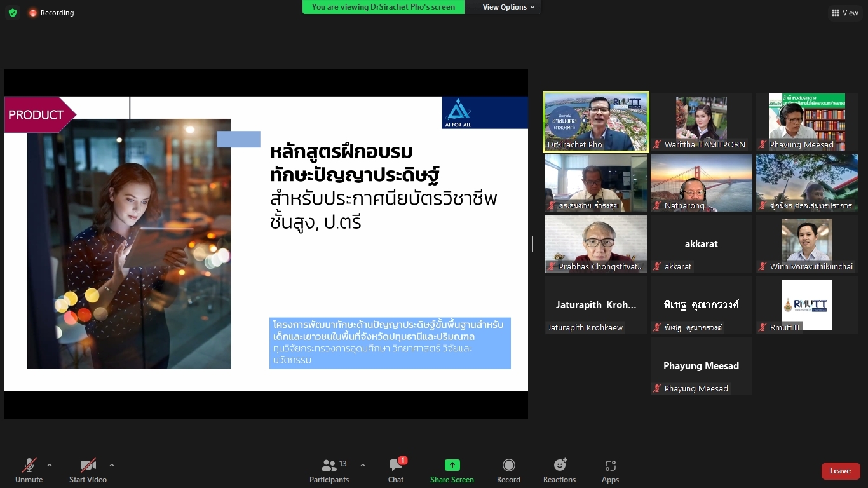Open the Chat panel

click(396, 466)
